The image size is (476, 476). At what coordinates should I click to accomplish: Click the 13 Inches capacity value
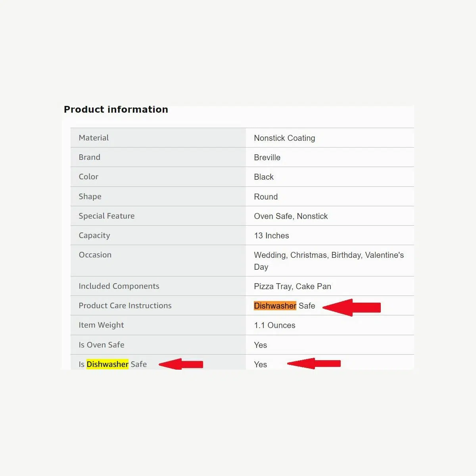(271, 236)
